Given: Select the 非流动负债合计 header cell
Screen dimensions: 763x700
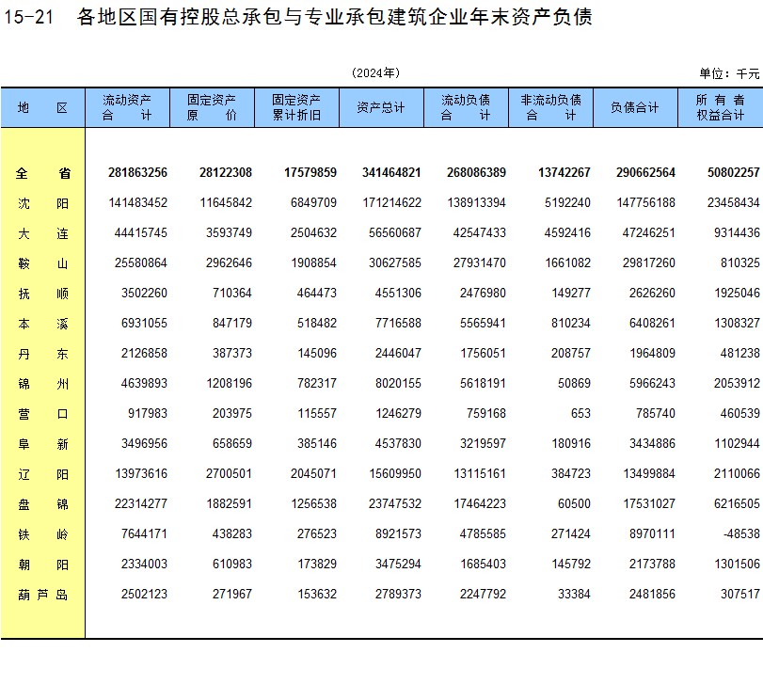Looking at the screenshot, I should click(x=550, y=107).
